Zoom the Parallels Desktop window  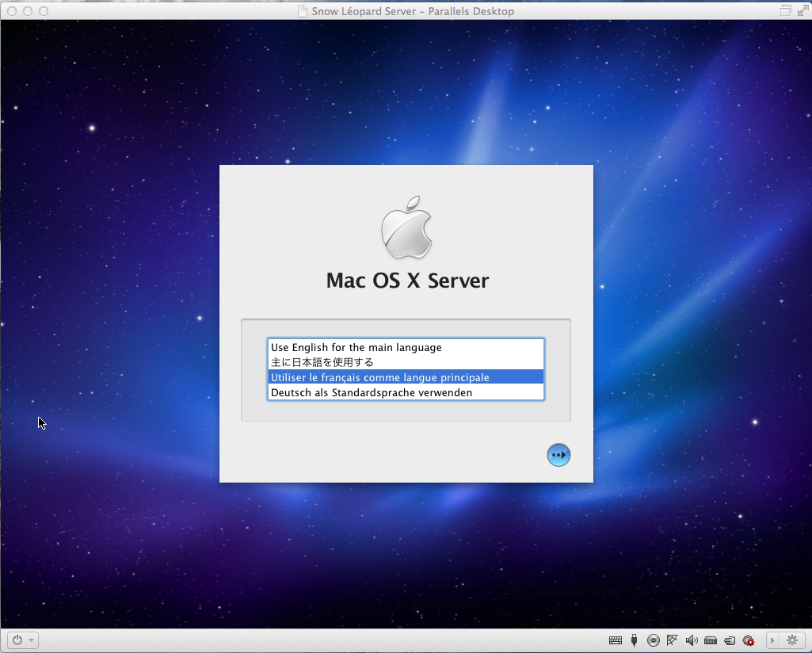(44, 11)
